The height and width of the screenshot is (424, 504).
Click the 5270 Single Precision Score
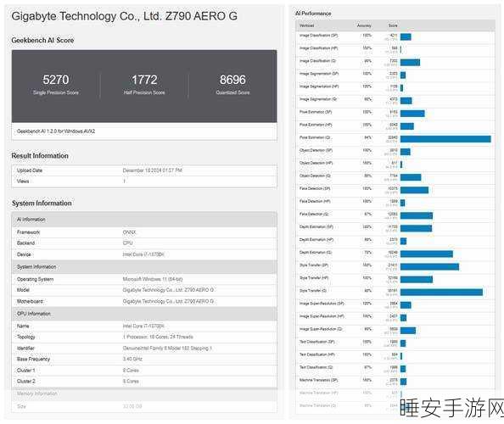coord(56,85)
